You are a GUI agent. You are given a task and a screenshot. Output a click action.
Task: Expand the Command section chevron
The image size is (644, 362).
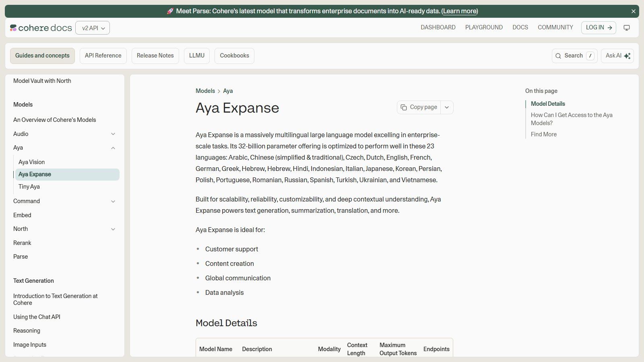pyautogui.click(x=113, y=202)
